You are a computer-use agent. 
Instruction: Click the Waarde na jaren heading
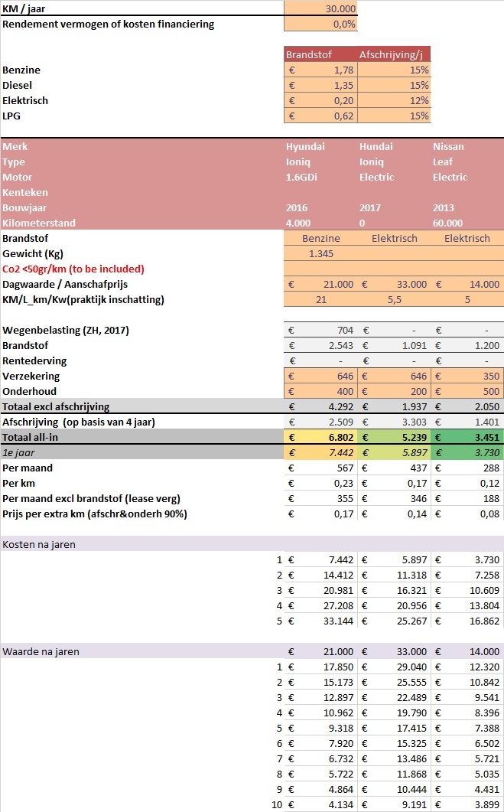pyautogui.click(x=41, y=651)
